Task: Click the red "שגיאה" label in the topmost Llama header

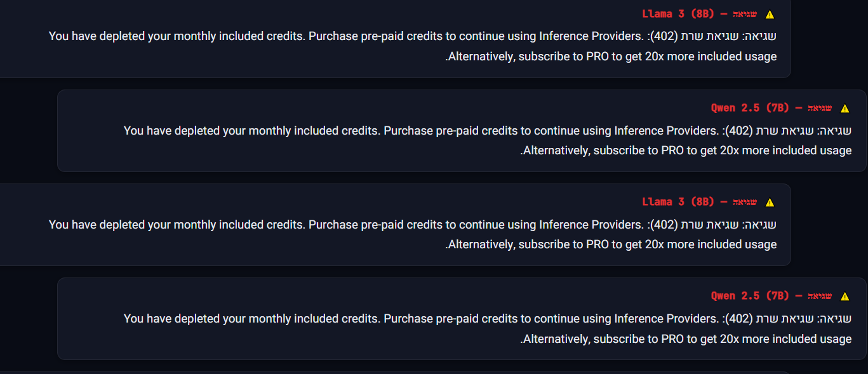Action: [x=745, y=14]
